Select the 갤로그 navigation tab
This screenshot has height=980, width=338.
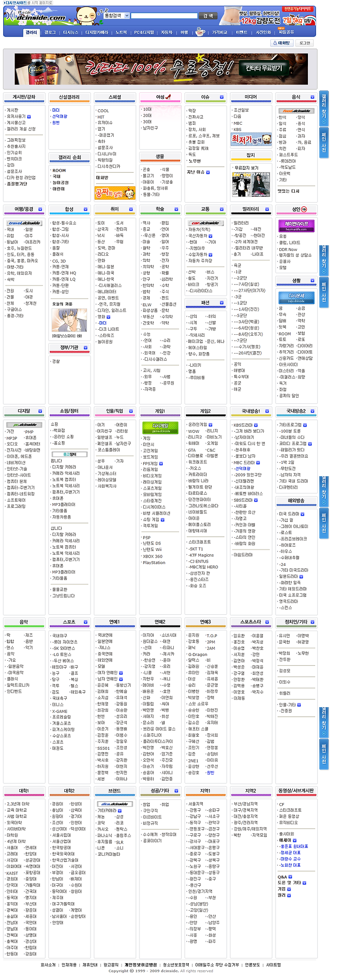click(50, 32)
